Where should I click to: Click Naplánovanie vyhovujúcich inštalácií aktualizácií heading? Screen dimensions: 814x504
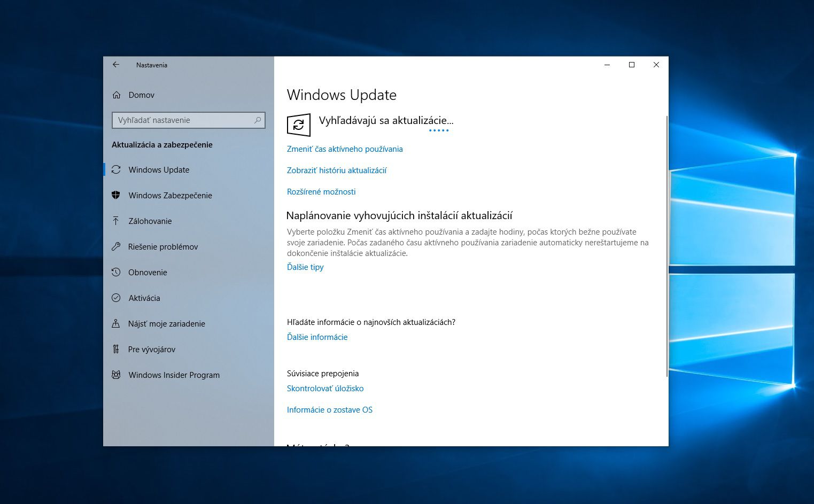[x=399, y=215]
